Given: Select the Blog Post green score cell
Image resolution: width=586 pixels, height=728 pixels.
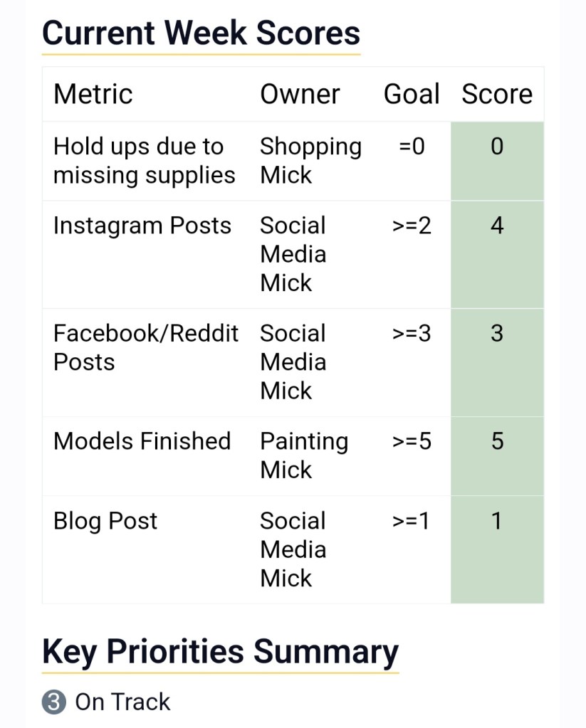Looking at the screenshot, I should (x=497, y=549).
